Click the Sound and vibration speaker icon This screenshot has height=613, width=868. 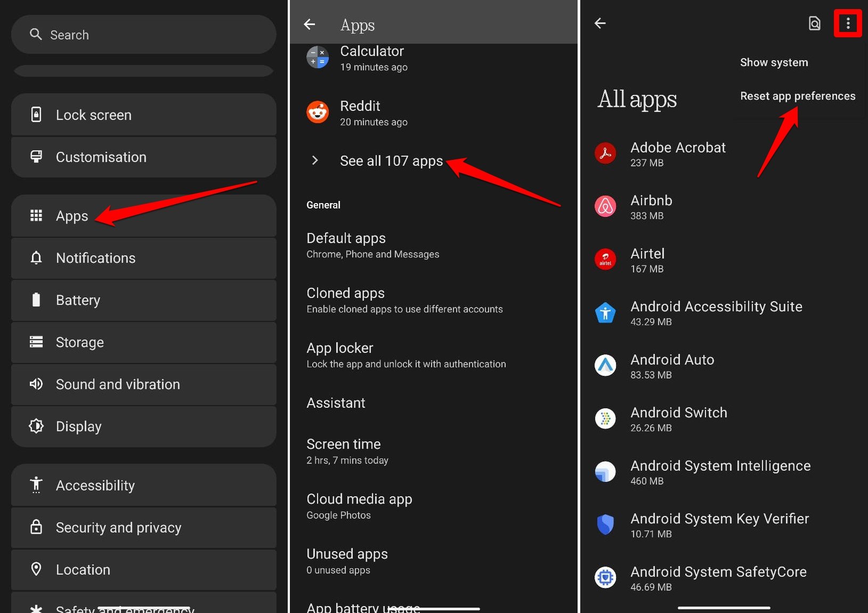[36, 384]
